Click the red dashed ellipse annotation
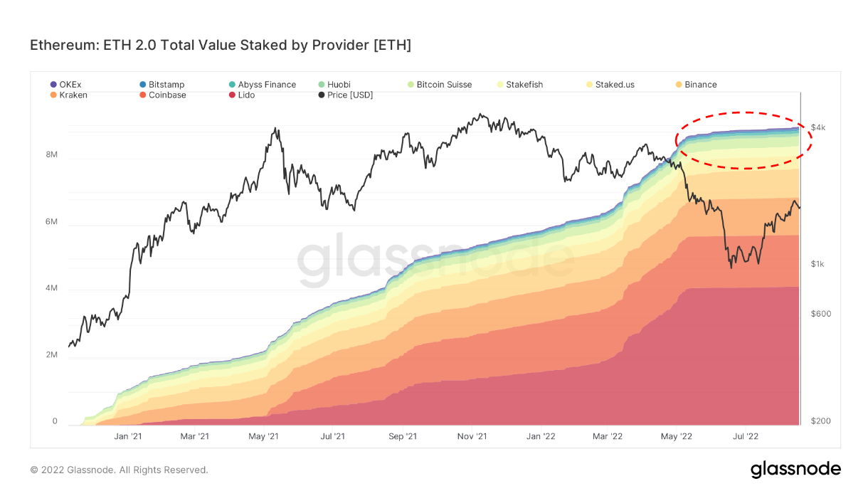Viewport: 868px width, 486px height. tap(744, 112)
